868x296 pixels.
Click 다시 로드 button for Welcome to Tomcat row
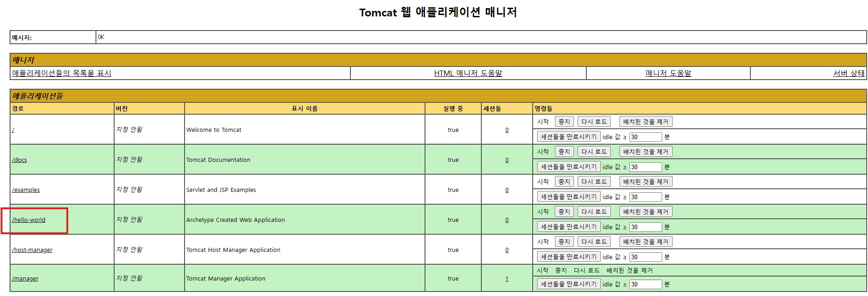(594, 122)
